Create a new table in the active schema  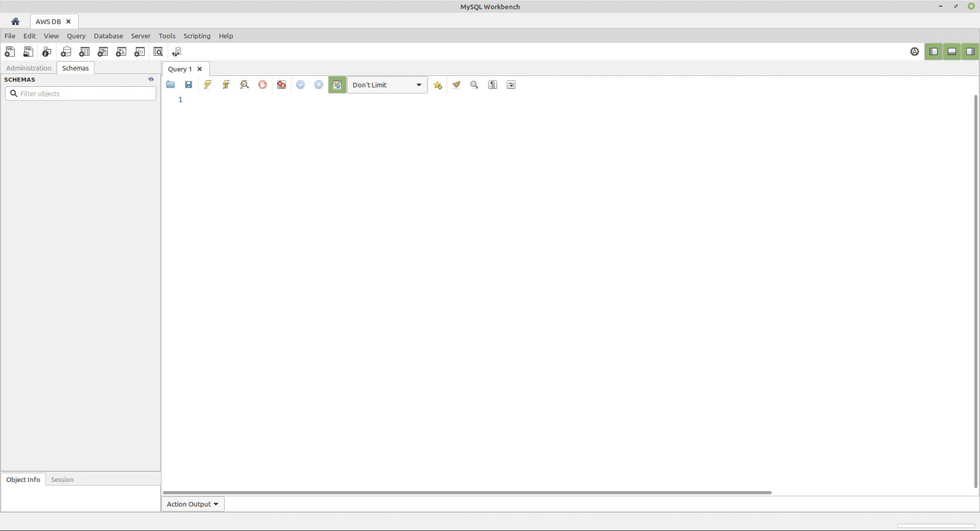pyautogui.click(x=84, y=51)
